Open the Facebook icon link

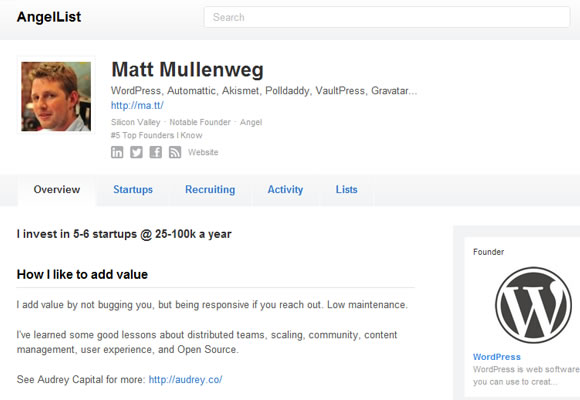(x=155, y=152)
